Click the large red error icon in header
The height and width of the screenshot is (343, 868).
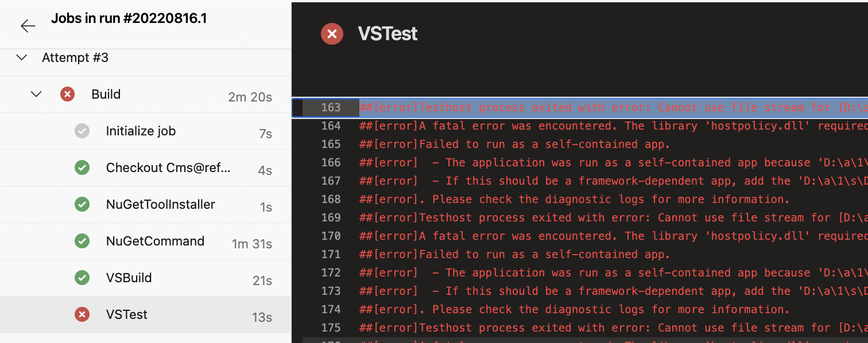[332, 34]
